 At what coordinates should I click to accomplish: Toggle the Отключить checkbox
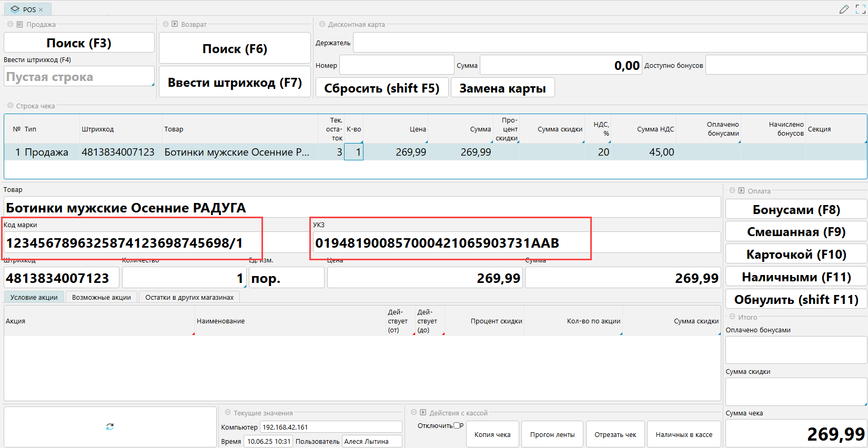[457, 425]
